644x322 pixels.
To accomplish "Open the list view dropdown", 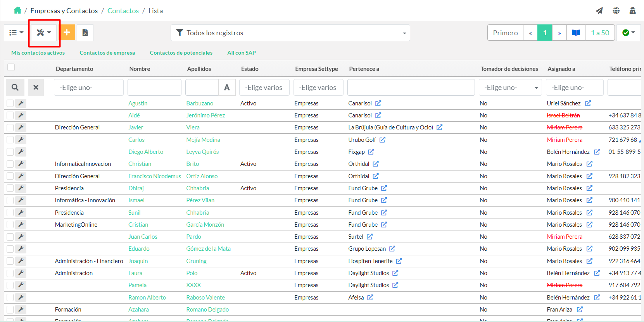I will pos(16,33).
